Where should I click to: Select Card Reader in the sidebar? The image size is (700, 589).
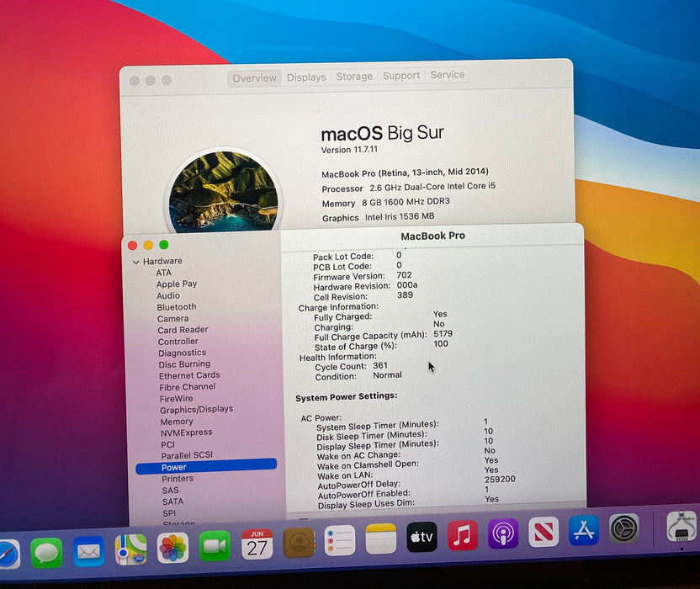pos(183,330)
